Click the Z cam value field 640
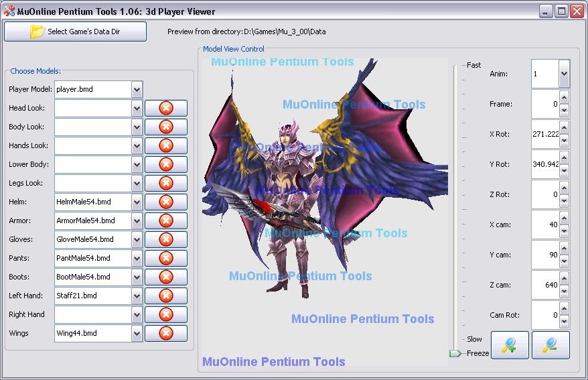Image resolution: width=588 pixels, height=380 pixels. [x=545, y=285]
